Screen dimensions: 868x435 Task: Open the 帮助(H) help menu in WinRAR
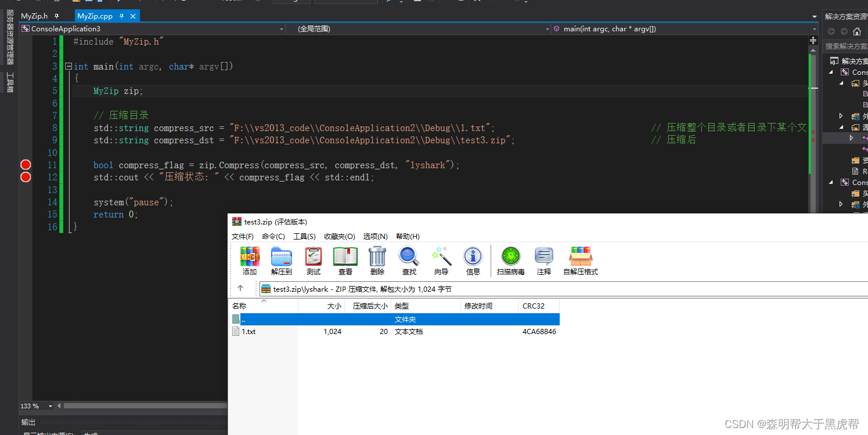pos(408,236)
